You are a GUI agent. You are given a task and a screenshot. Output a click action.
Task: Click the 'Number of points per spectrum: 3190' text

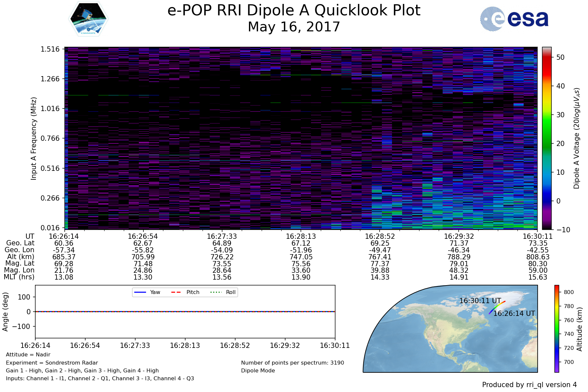[x=292, y=363]
